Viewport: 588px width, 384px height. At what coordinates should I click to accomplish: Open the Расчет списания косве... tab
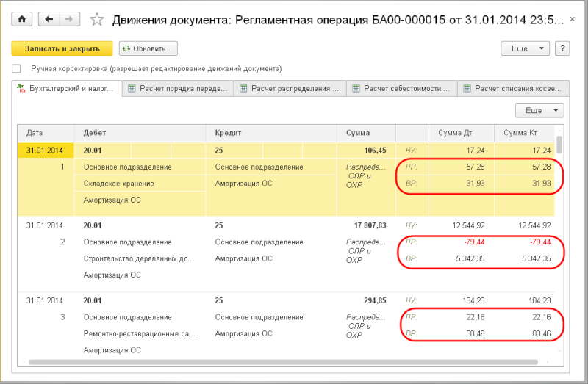point(513,89)
